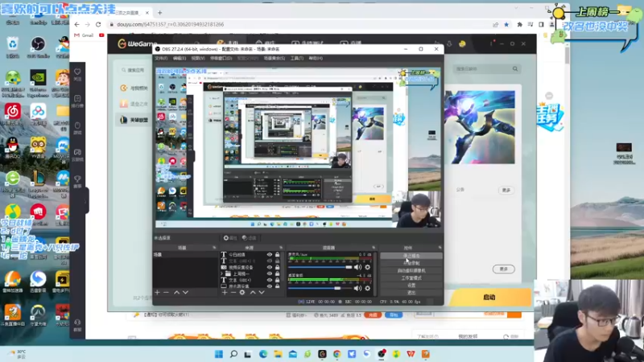Click WeGame search input field

pyautogui.click(x=133, y=70)
